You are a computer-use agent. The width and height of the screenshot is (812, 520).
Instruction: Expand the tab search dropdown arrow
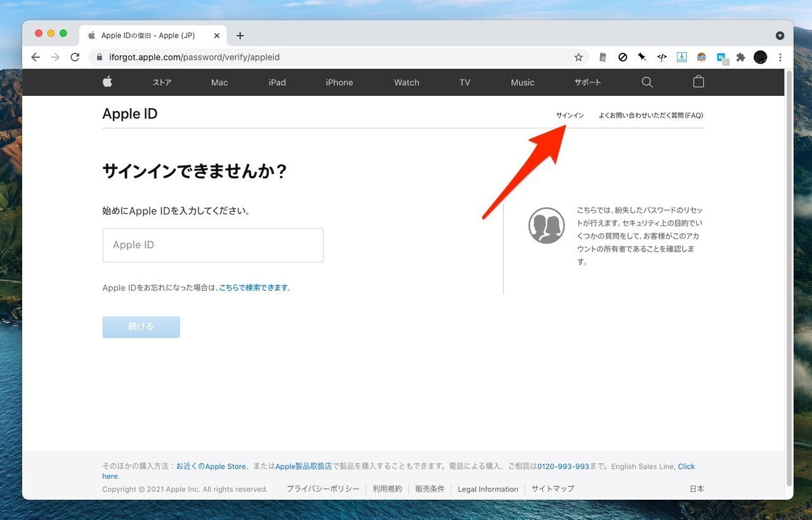(780, 36)
